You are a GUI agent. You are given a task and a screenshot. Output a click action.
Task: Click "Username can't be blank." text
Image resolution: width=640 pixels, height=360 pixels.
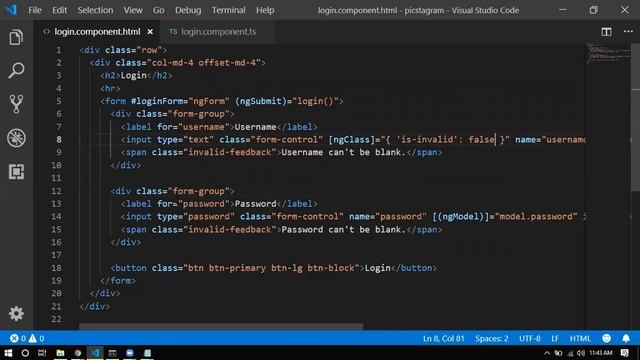coord(343,152)
